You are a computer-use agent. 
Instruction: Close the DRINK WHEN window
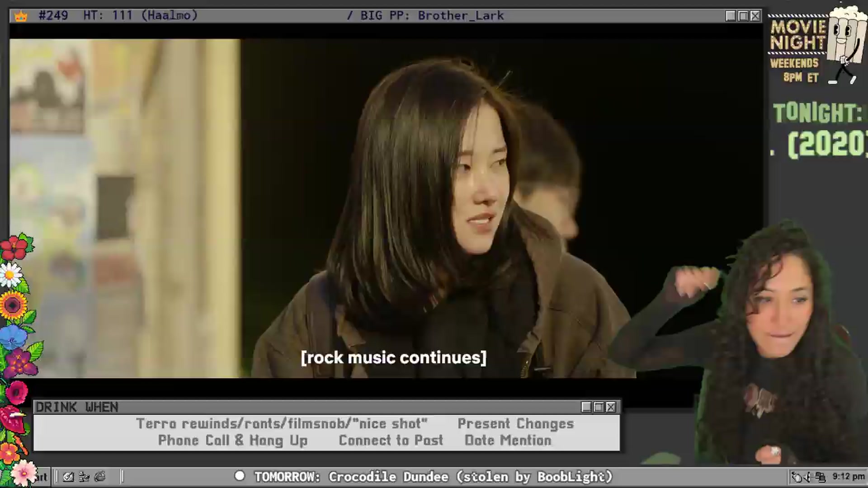611,407
